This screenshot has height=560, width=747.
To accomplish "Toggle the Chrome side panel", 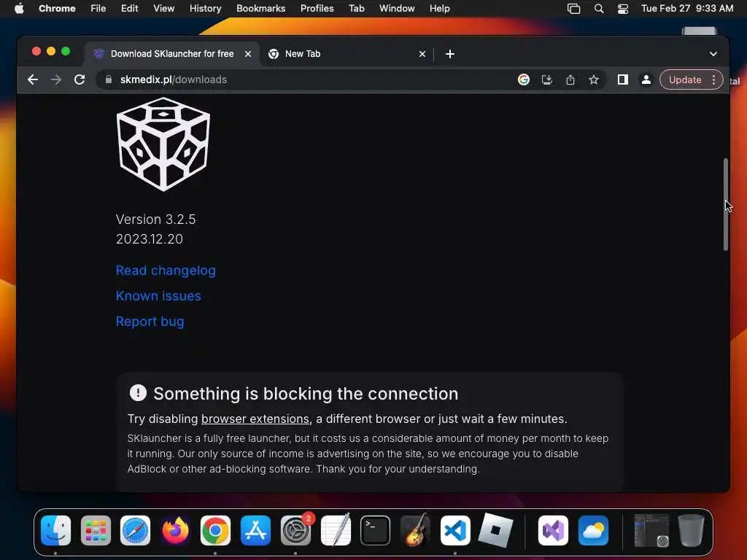I will tap(623, 79).
